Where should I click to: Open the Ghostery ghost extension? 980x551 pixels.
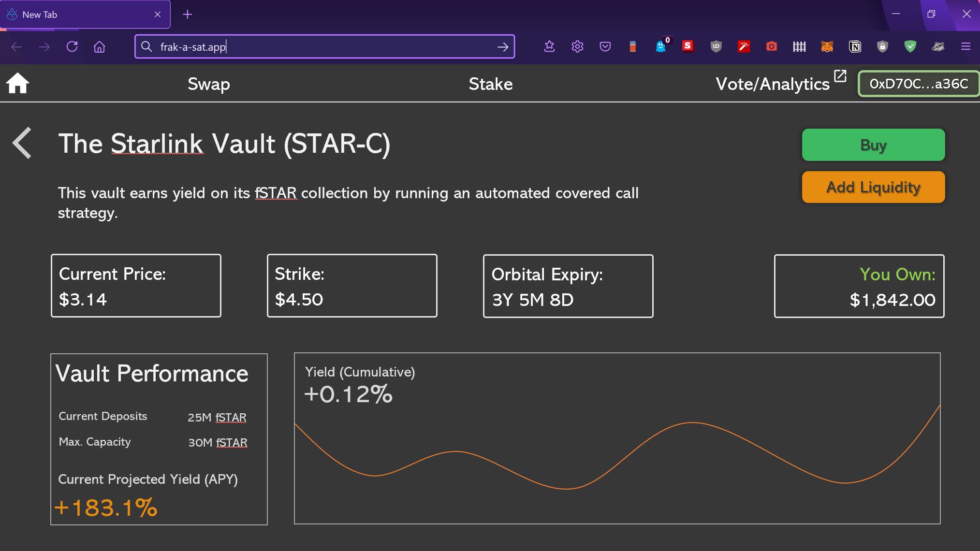click(660, 46)
